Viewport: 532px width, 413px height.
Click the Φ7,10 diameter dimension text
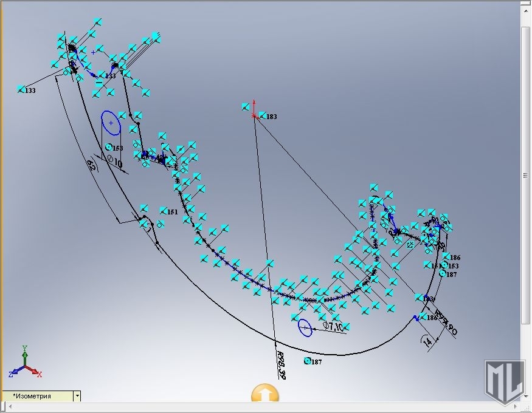tap(333, 326)
